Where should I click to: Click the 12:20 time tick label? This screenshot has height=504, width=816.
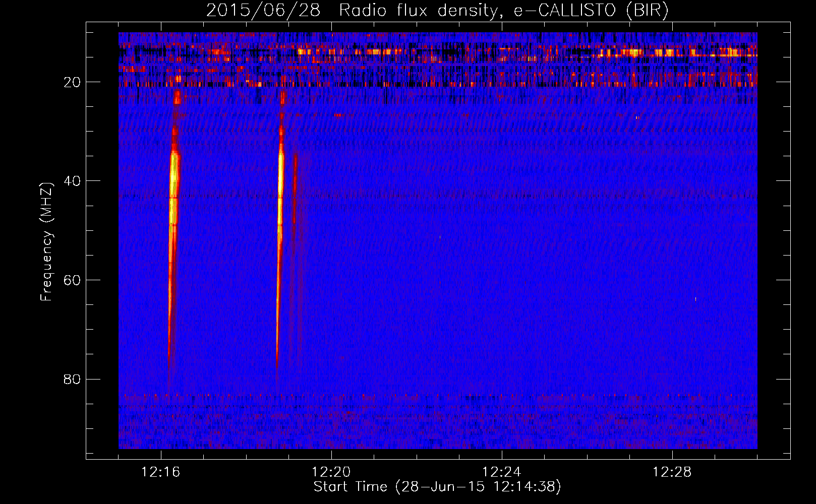(x=331, y=472)
